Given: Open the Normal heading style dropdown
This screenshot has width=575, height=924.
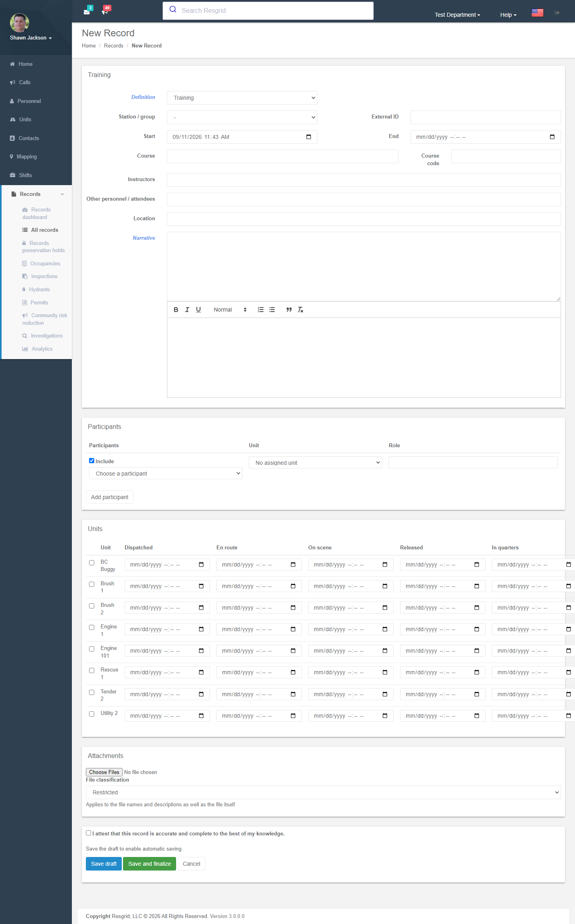Looking at the screenshot, I should point(230,310).
